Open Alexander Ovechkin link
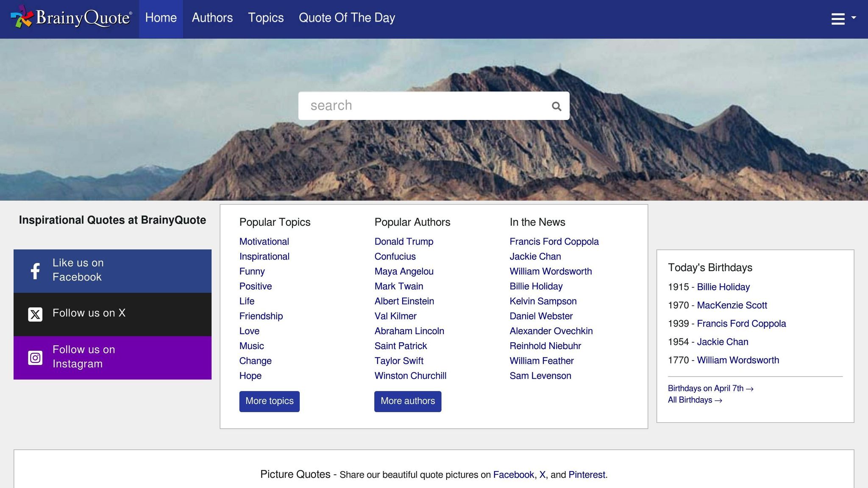Image resolution: width=868 pixels, height=488 pixels. [551, 331]
